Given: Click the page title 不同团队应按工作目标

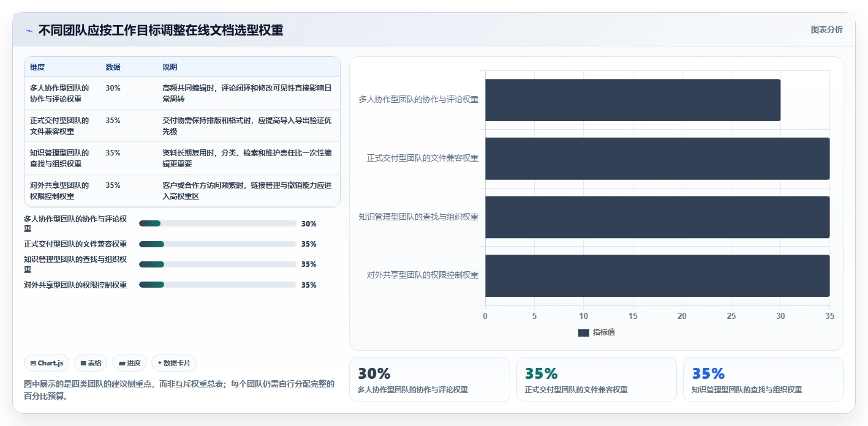Looking at the screenshot, I should pyautogui.click(x=160, y=31).
